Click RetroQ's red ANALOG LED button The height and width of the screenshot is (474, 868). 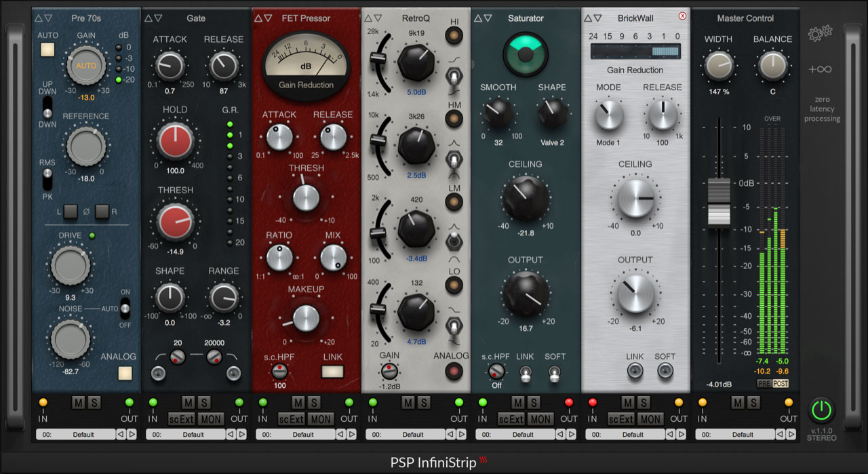coord(454,372)
